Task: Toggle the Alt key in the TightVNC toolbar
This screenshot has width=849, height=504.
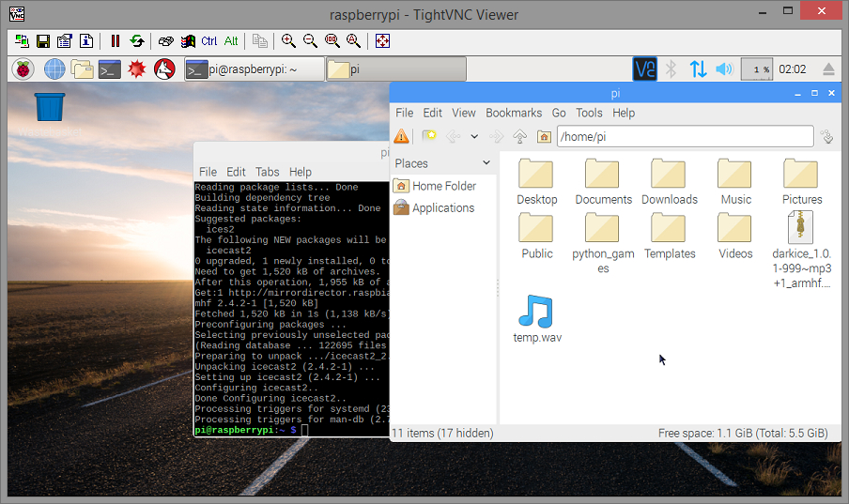Action: [231, 41]
